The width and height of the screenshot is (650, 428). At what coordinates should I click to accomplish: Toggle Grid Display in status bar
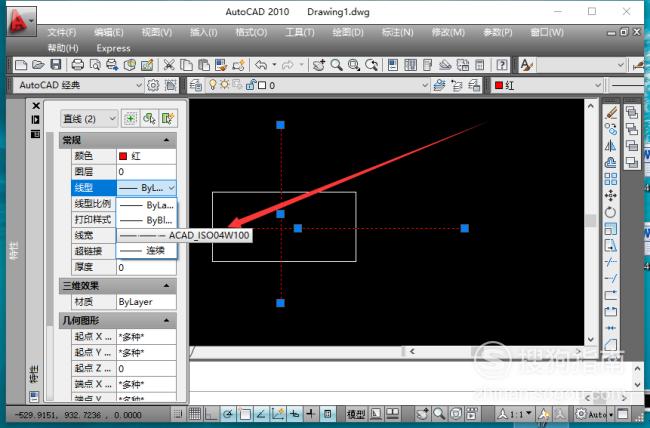[x=194, y=414]
